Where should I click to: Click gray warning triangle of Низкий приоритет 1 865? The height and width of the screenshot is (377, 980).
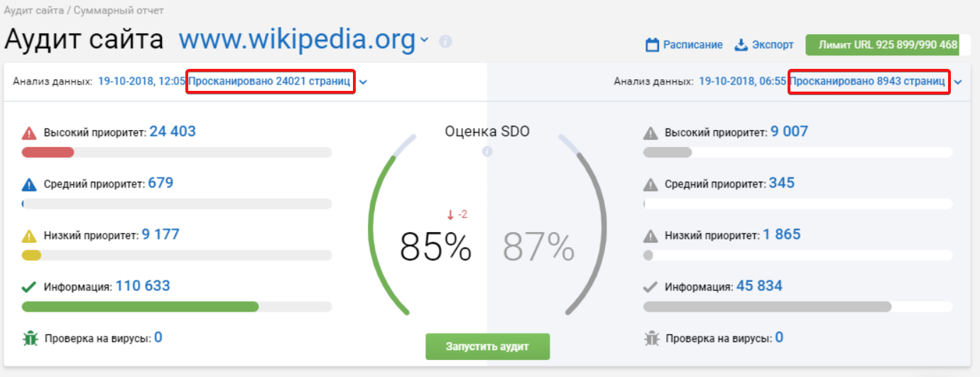pos(650,236)
